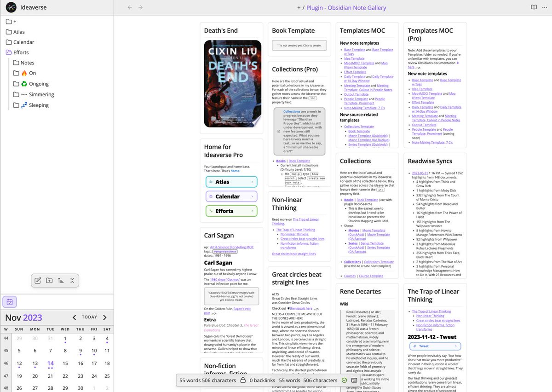Screen dimensions: 552x392
Task: Click the Ideaverse vault logo icon
Action: (x=11, y=7)
